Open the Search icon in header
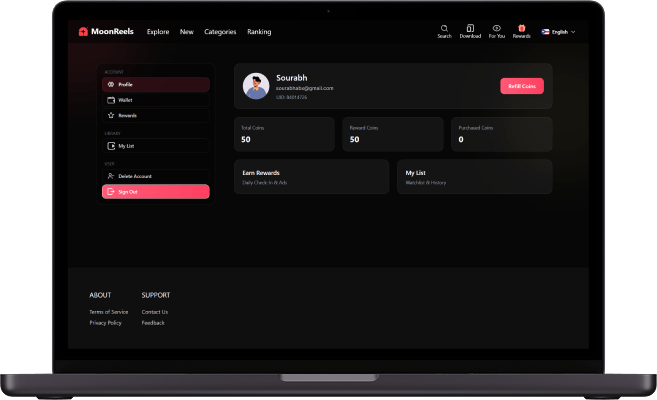 [x=444, y=28]
